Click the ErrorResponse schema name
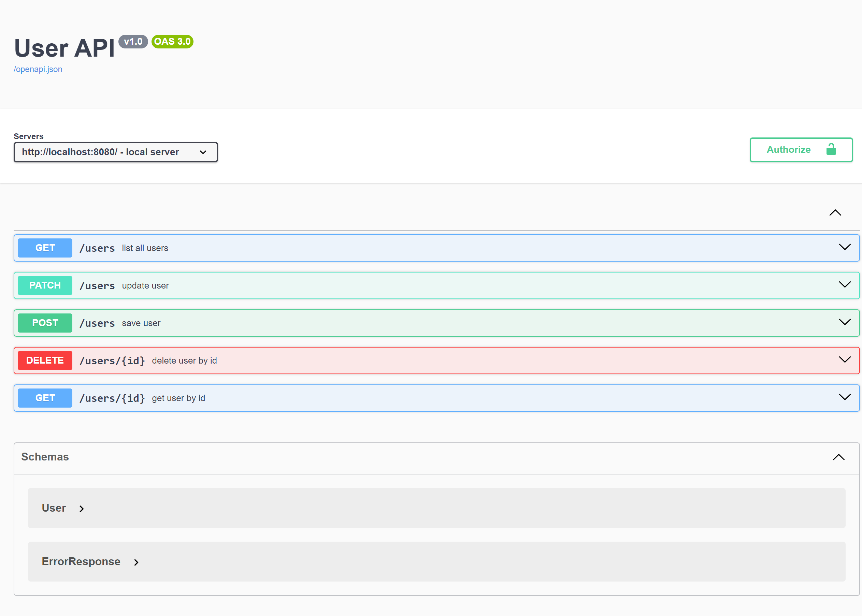The width and height of the screenshot is (862, 616). pos(81,562)
